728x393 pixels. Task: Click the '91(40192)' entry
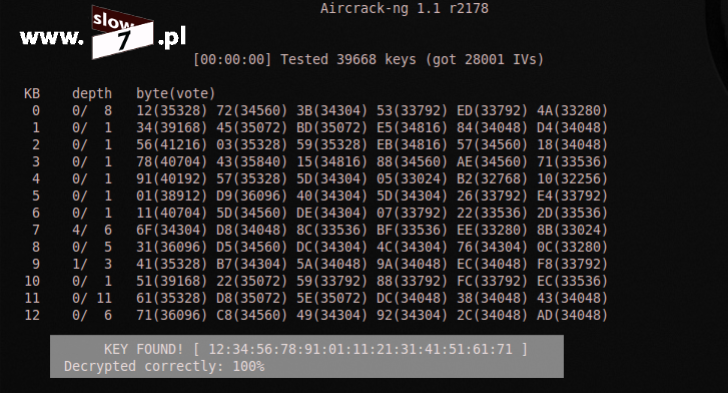[172, 179]
